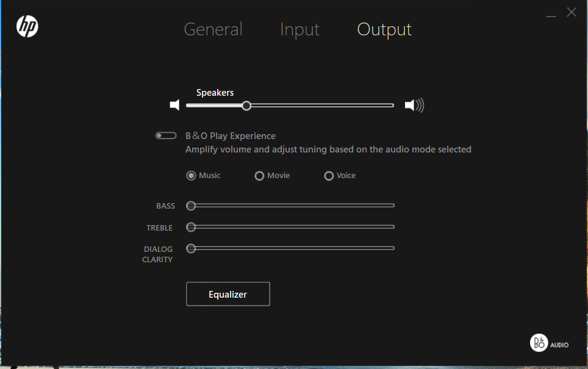Click the DIALOG CLARITY slider handle

pos(191,248)
